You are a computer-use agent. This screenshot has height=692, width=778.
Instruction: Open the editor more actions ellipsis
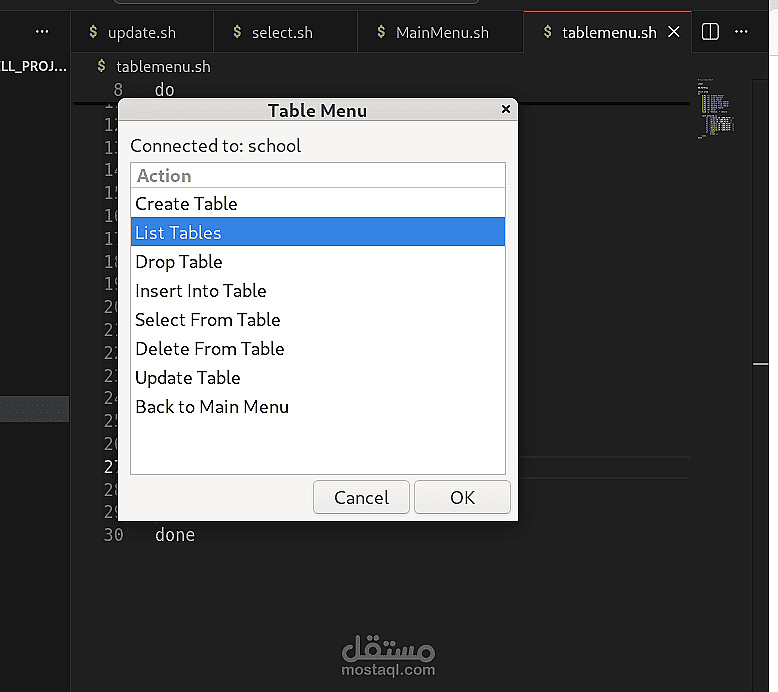pos(742,32)
